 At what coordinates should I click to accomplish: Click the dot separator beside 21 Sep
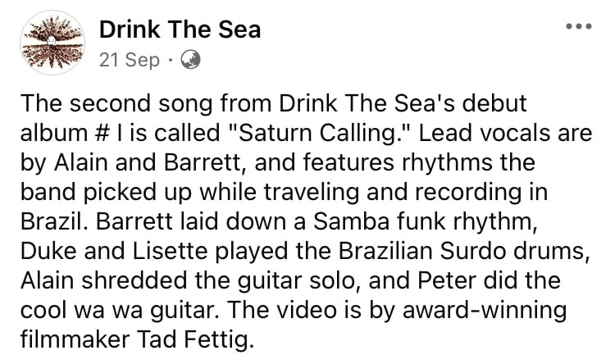pyautogui.click(x=171, y=61)
